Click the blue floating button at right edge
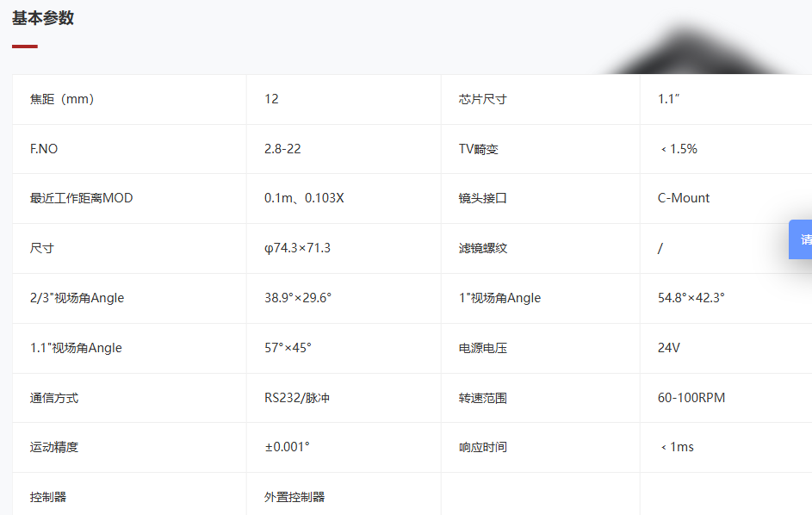The width and height of the screenshot is (812, 515). coord(800,239)
